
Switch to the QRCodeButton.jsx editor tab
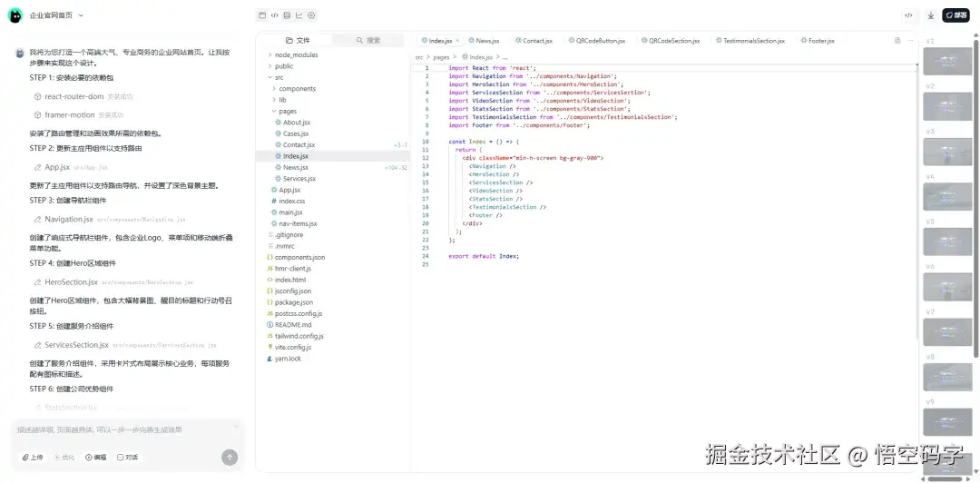click(597, 41)
